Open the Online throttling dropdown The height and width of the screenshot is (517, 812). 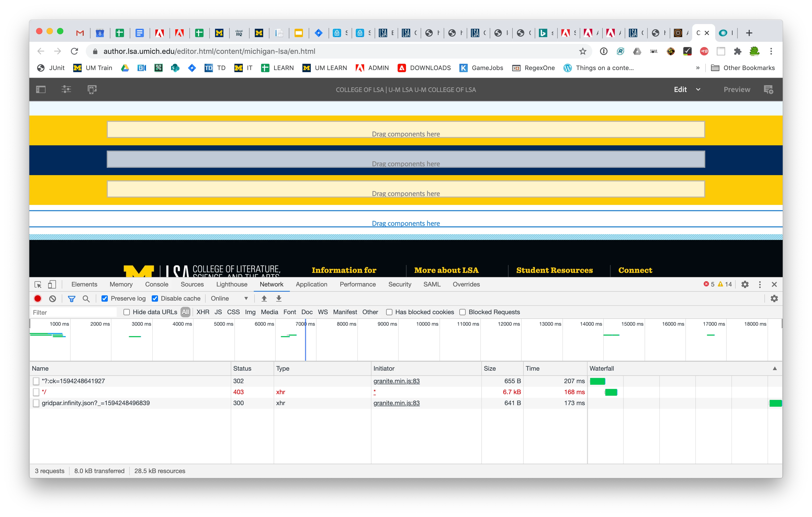229,298
